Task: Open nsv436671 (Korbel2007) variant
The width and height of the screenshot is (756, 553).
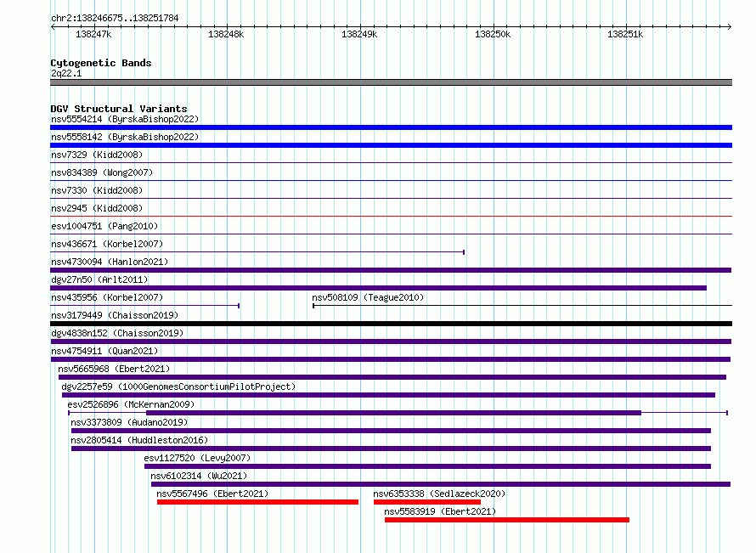Action: pos(107,244)
